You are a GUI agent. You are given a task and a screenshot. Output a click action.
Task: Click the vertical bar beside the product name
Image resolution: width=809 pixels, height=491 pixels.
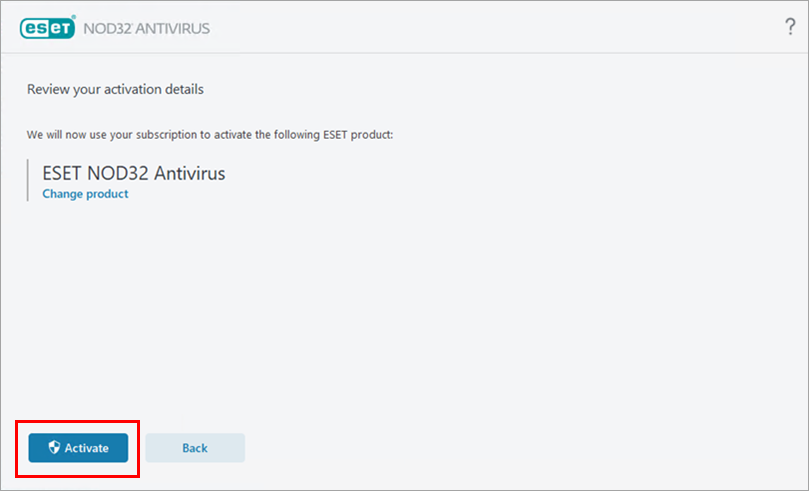pos(27,180)
